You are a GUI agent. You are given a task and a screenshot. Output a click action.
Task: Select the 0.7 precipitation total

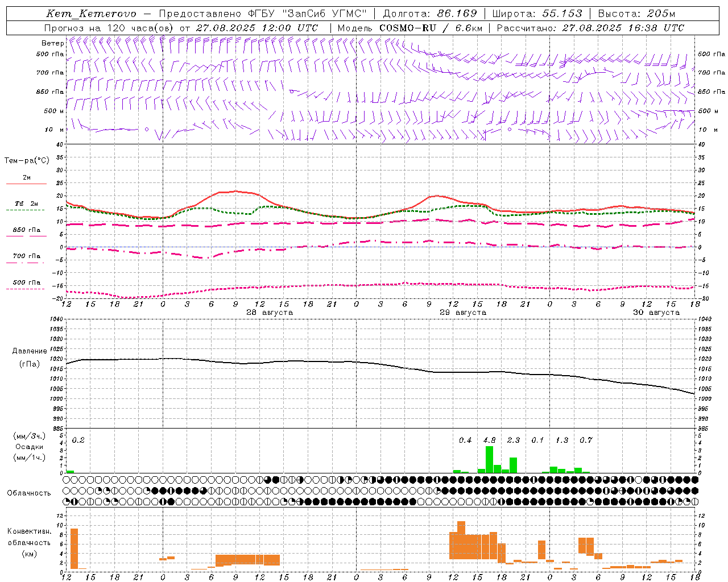[586, 440]
